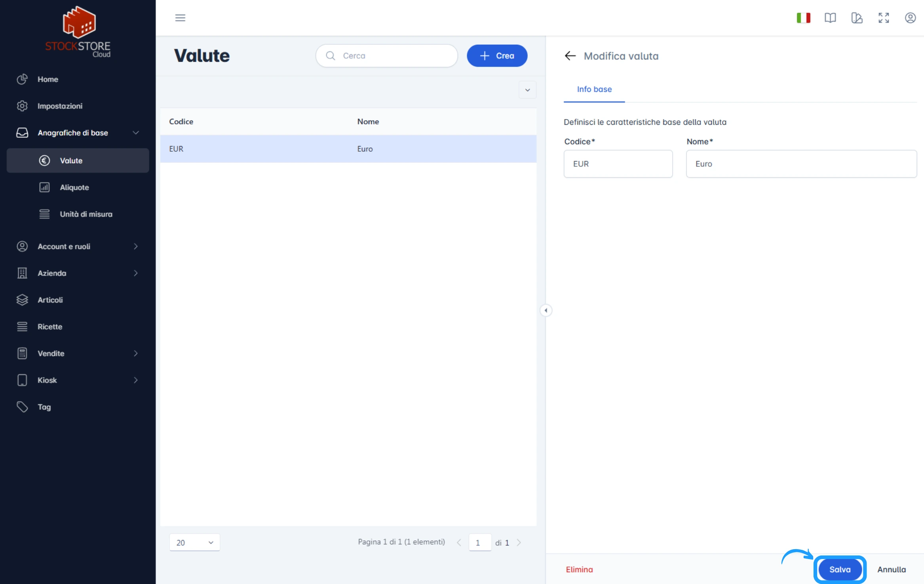924x584 pixels.
Task: Click the page number input field
Action: (x=480, y=542)
